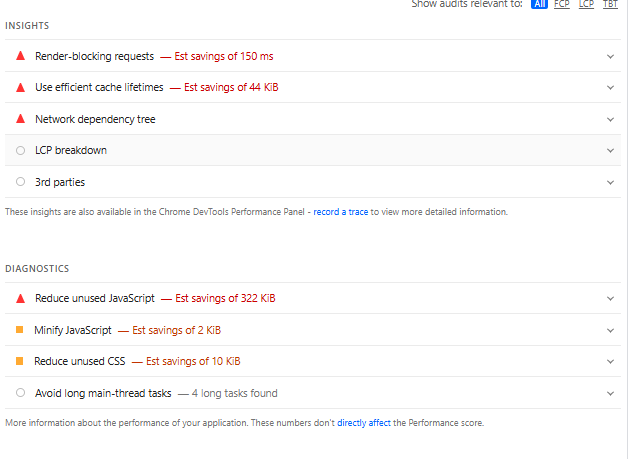Viewport: 637px width, 459px height.
Task: Click 'Est savings of 322 KiB' text
Action: [x=225, y=298]
